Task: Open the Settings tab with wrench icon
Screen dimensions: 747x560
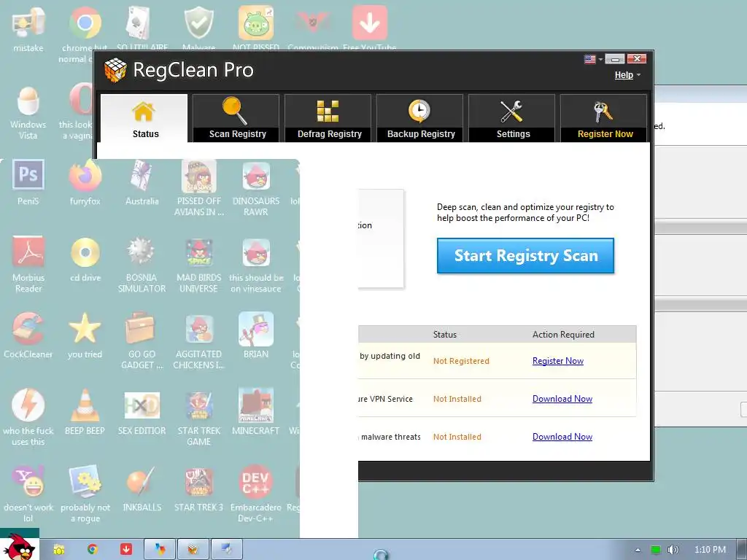Action: [511, 118]
